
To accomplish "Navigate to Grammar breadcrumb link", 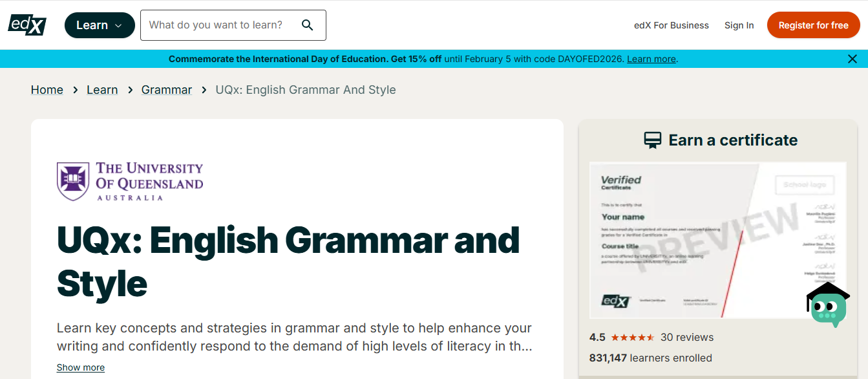I will [x=167, y=90].
